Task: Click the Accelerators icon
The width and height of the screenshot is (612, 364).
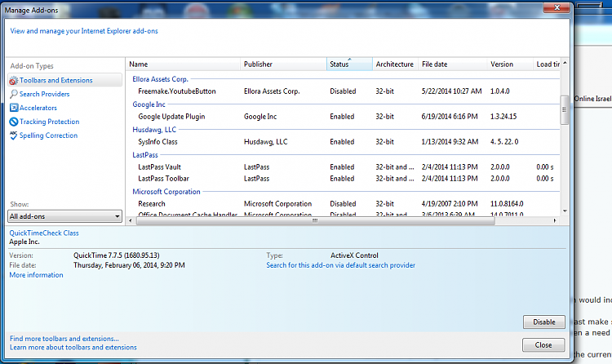Action: 14,108
